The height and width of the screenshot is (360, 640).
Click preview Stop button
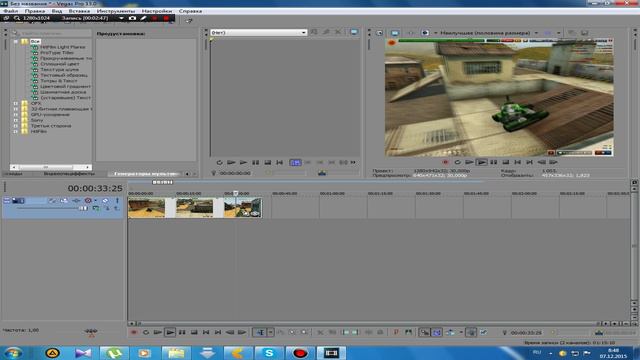(x=505, y=162)
